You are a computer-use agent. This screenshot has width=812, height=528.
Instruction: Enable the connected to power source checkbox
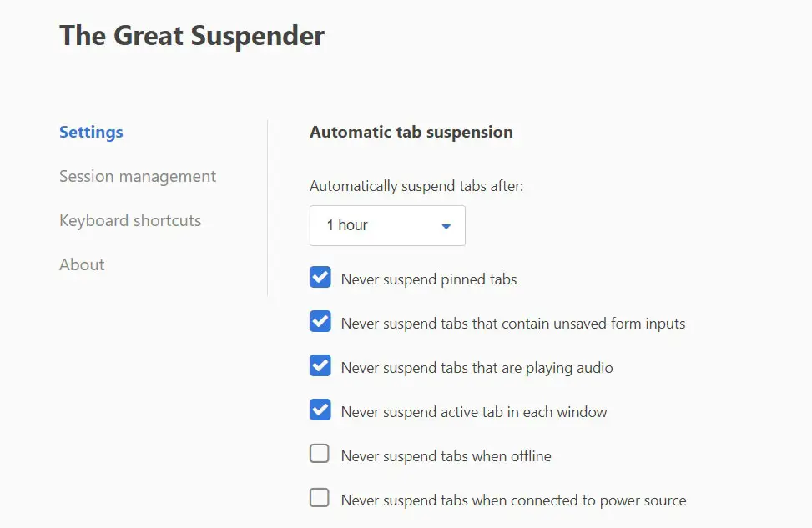click(320, 499)
